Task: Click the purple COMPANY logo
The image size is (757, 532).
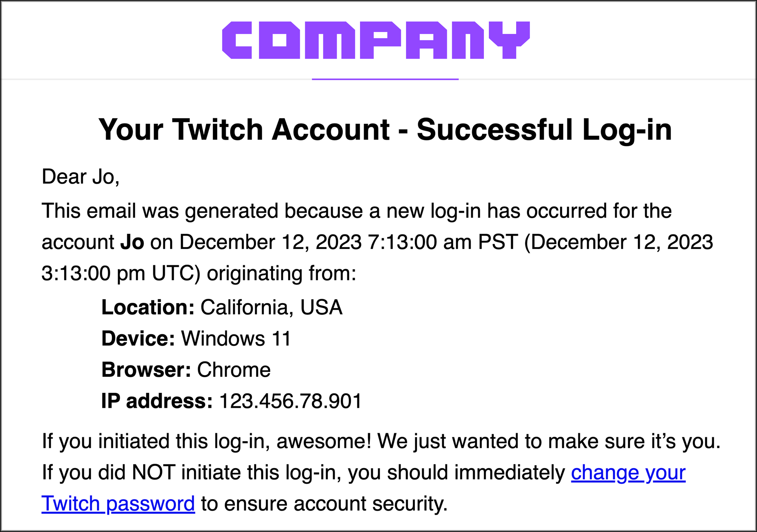Action: pos(376,40)
